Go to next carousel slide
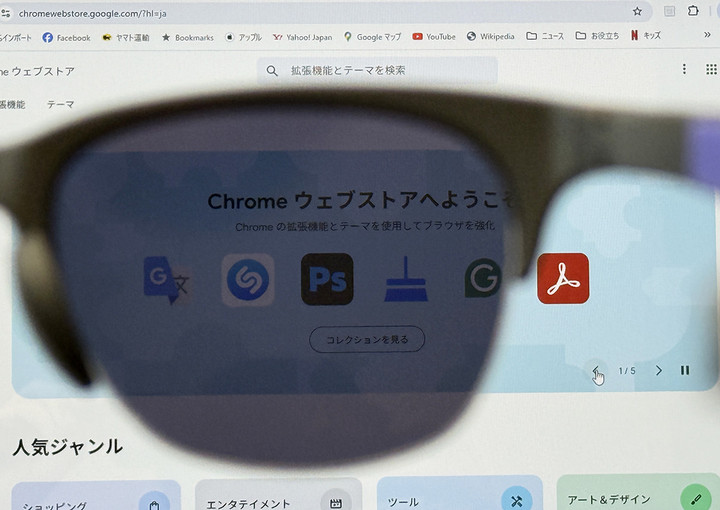720x510 pixels. 658,370
